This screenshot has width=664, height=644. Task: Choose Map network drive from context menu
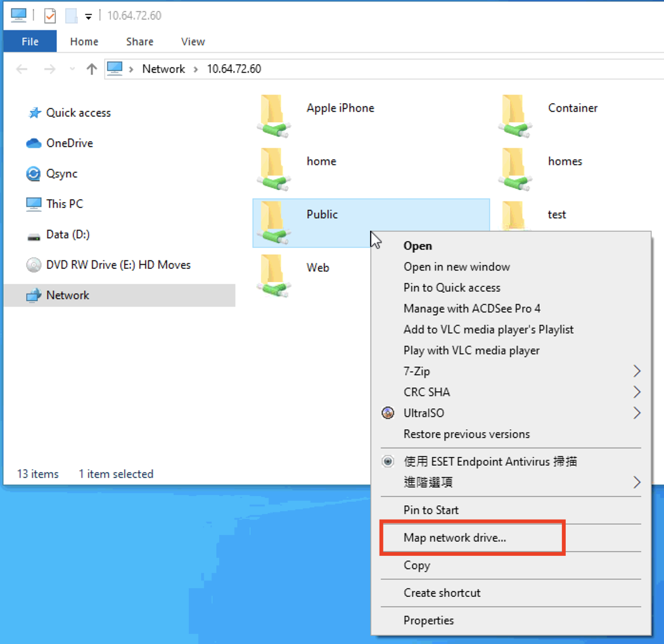pos(454,538)
